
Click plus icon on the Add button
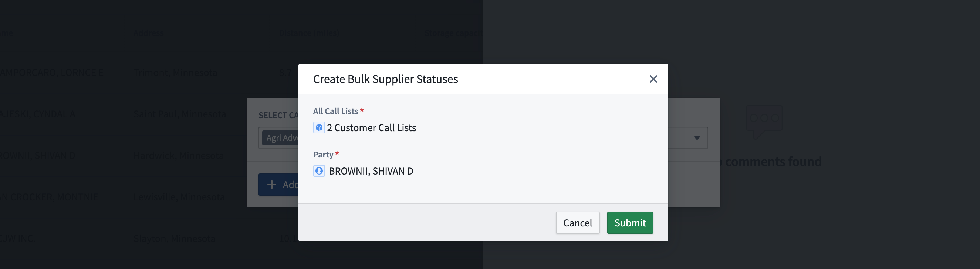[x=272, y=185]
